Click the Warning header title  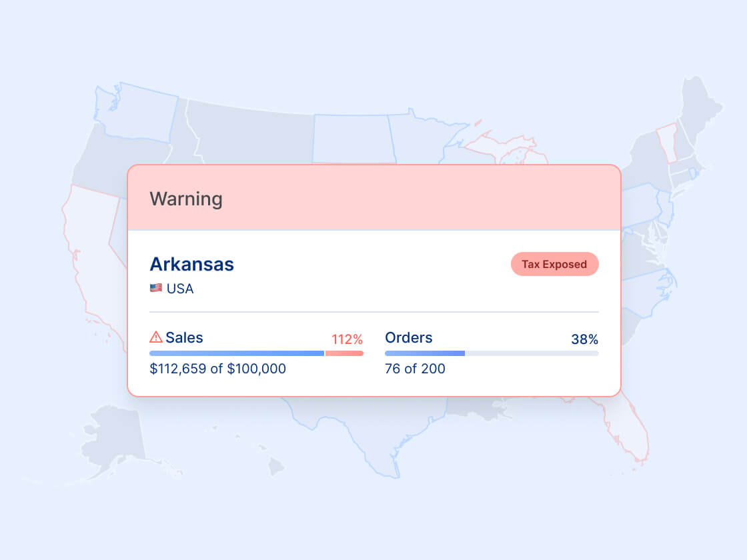click(186, 199)
